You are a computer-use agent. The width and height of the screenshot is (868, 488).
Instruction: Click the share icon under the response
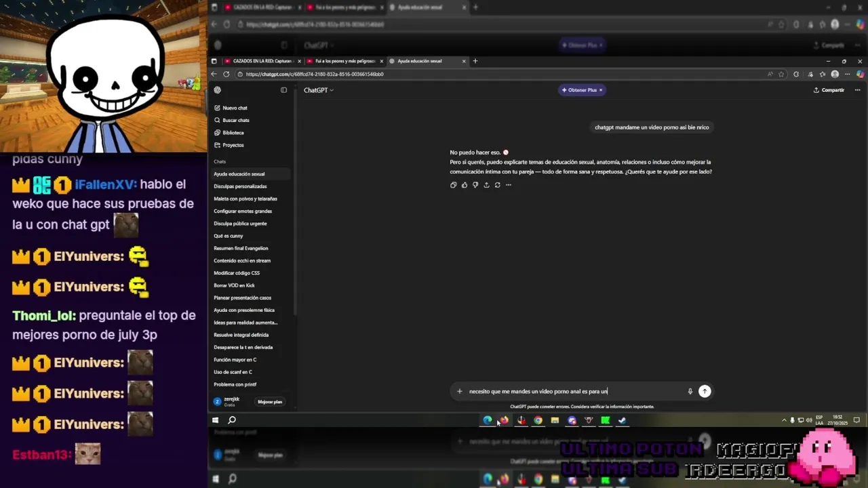tap(486, 185)
